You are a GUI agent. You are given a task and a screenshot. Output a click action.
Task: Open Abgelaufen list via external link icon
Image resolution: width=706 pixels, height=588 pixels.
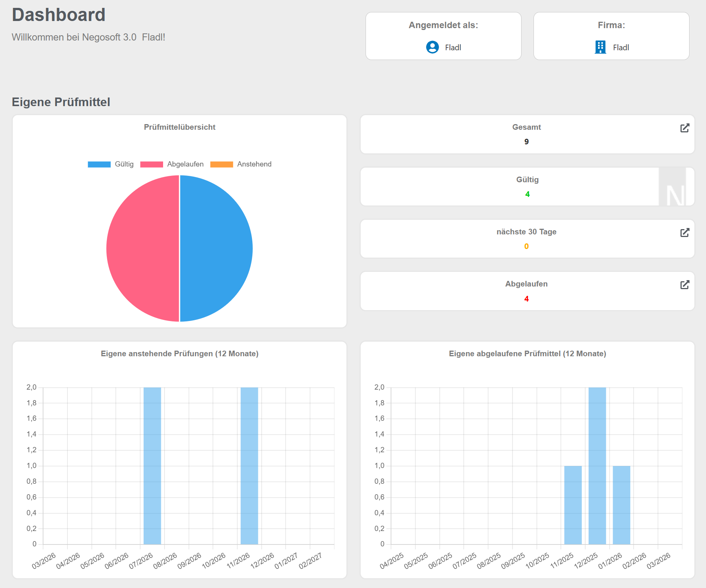click(685, 285)
